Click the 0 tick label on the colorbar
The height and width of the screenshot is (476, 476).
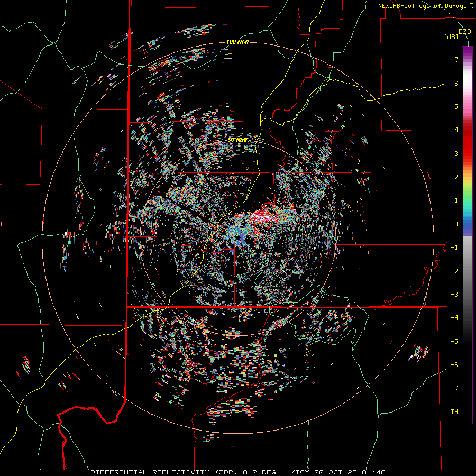[456, 224]
